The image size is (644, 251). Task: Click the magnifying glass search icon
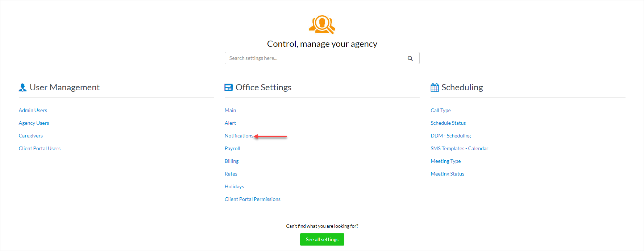tap(410, 58)
